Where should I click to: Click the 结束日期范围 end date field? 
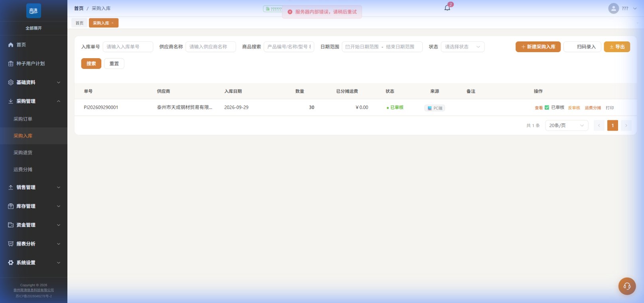[x=400, y=47]
